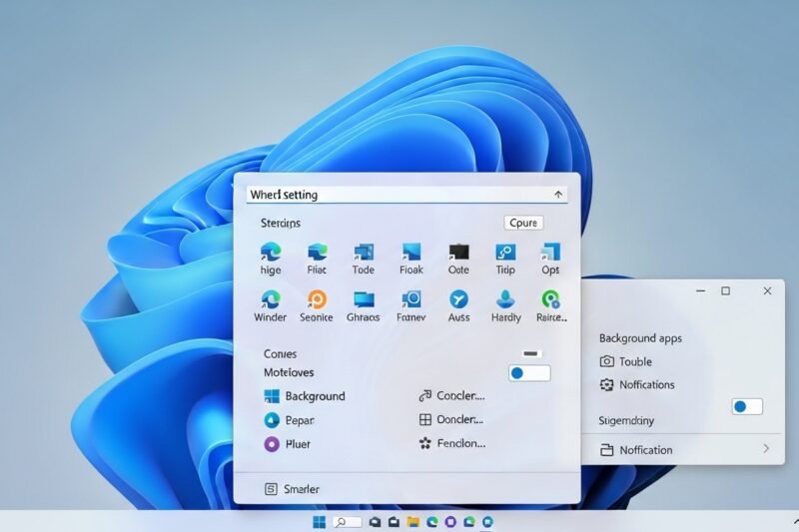Click the blue Pepar icon
This screenshot has height=532, width=799.
272,420
